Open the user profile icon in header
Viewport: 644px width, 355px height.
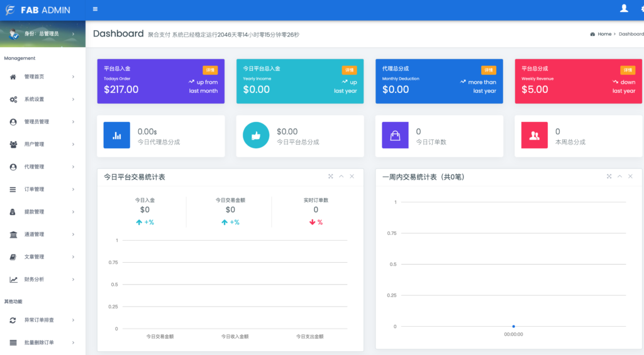point(624,8)
